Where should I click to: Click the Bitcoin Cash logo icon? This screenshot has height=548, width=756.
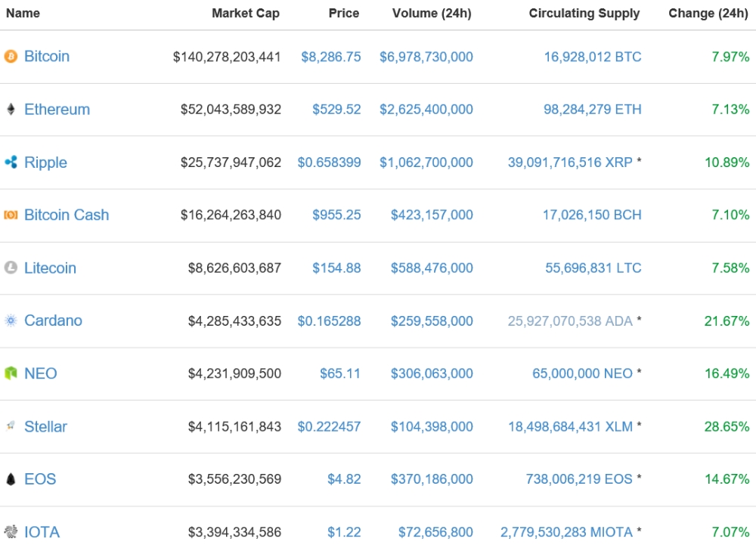(x=11, y=215)
